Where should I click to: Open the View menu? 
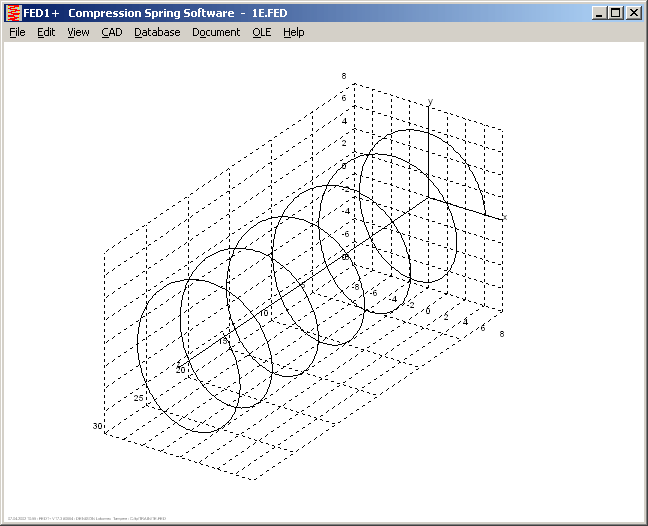coord(78,32)
